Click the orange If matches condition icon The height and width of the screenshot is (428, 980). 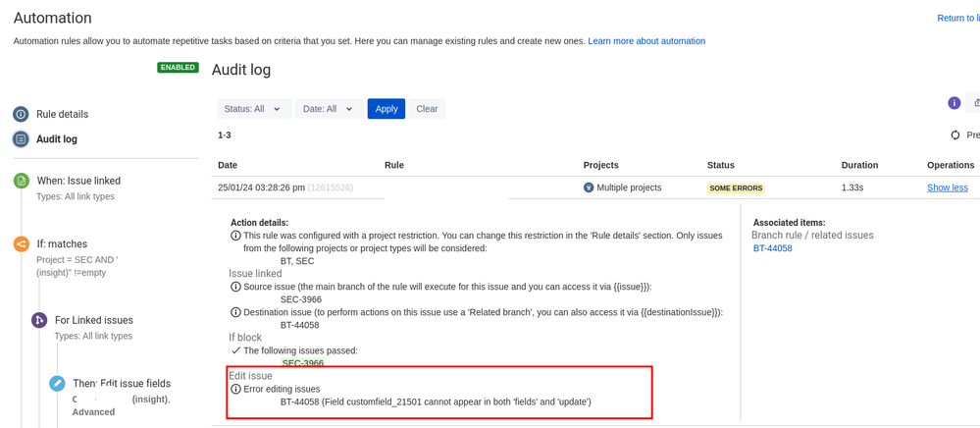22,244
